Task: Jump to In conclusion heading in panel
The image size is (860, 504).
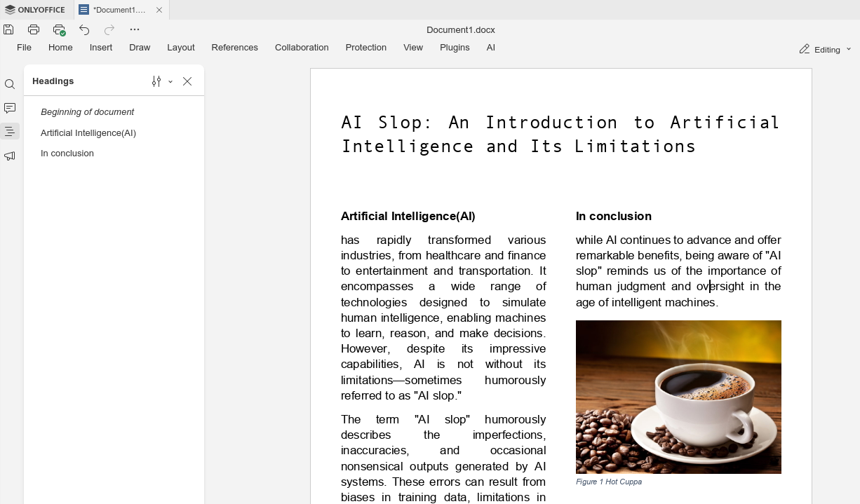Action: (67, 154)
